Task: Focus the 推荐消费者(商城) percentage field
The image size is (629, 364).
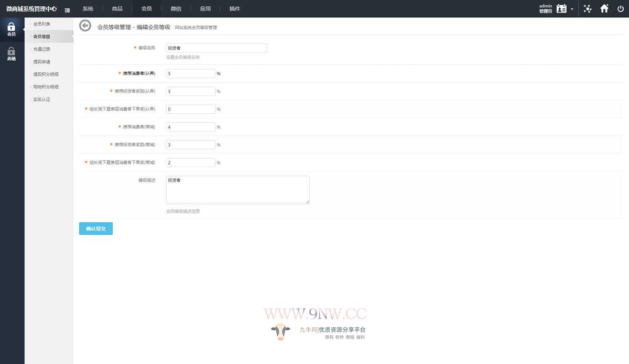Action: 191,127
